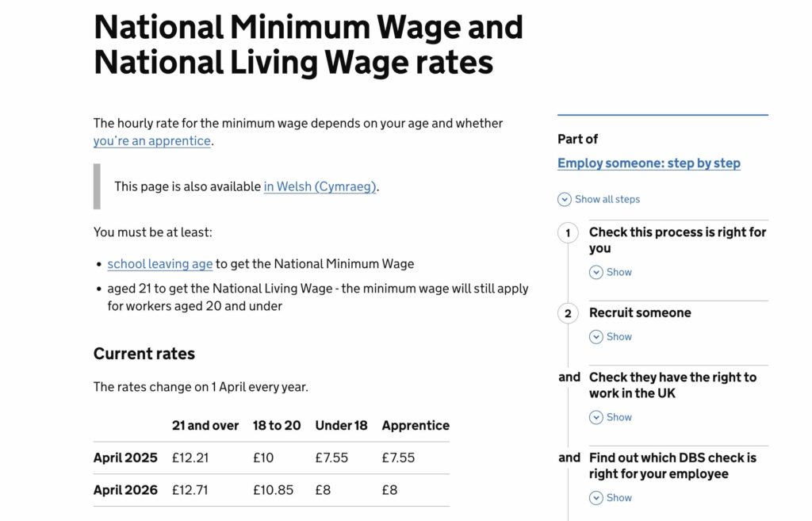
Task: Expand the Recruit someone step heading
Action: [x=640, y=312]
